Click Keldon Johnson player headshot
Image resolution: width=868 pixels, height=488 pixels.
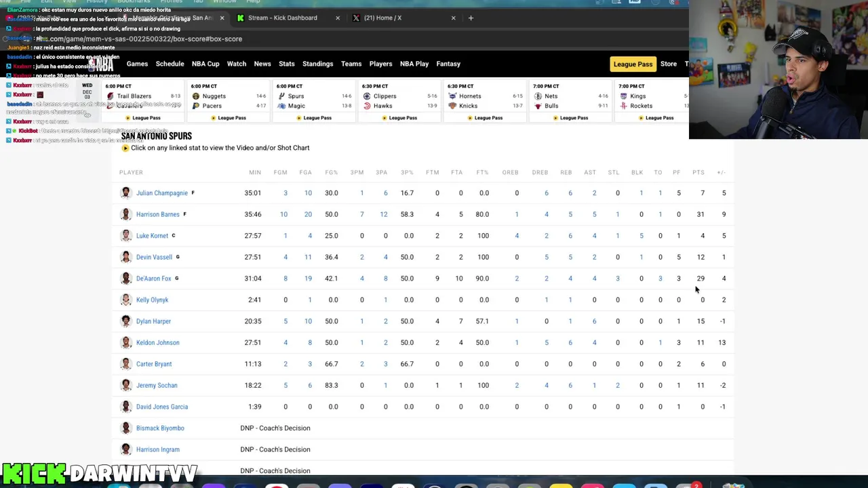[x=125, y=342]
